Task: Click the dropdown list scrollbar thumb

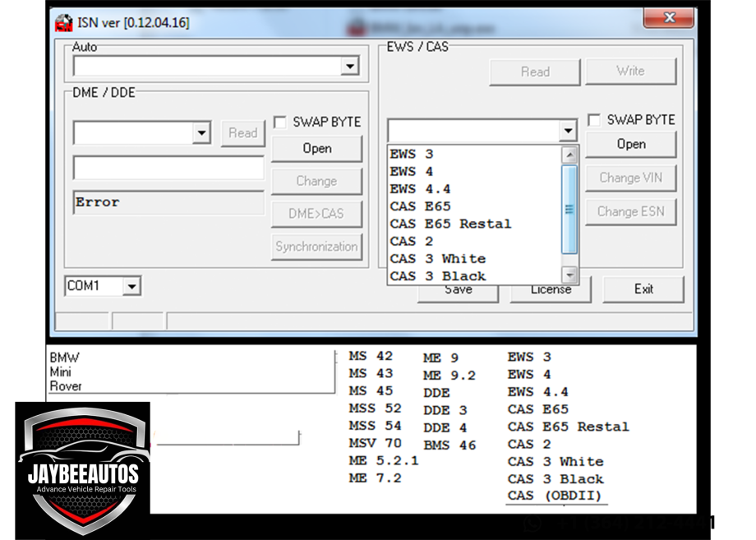Action: tap(569, 209)
